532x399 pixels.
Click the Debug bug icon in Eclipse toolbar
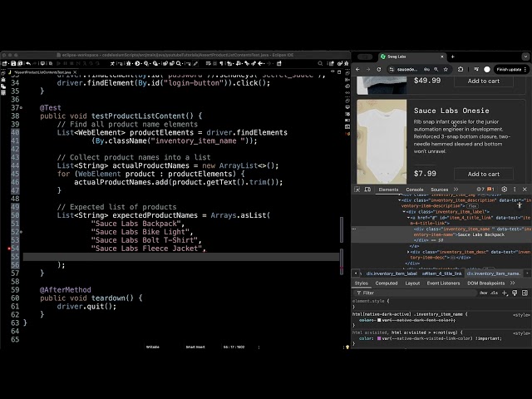pyautogui.click(x=128, y=63)
